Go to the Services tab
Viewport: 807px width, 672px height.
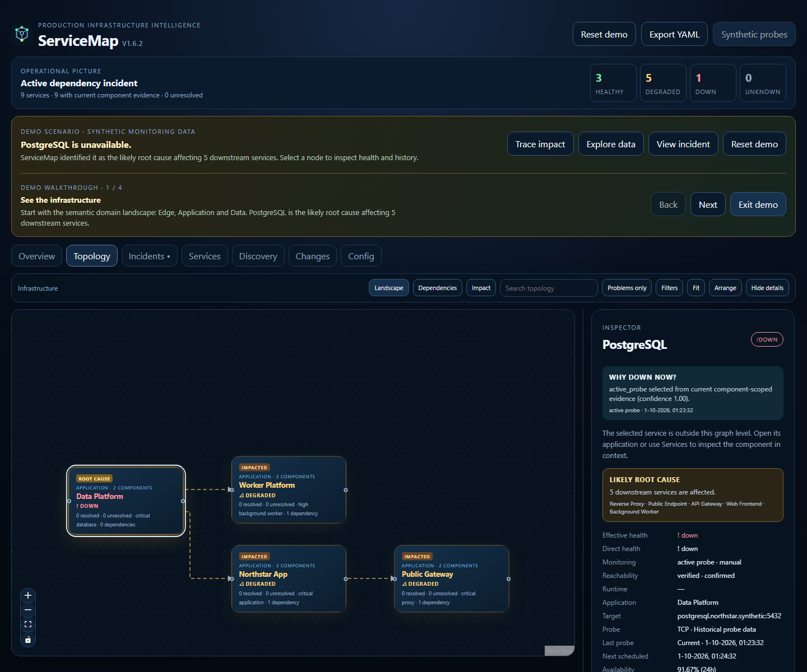tap(205, 256)
